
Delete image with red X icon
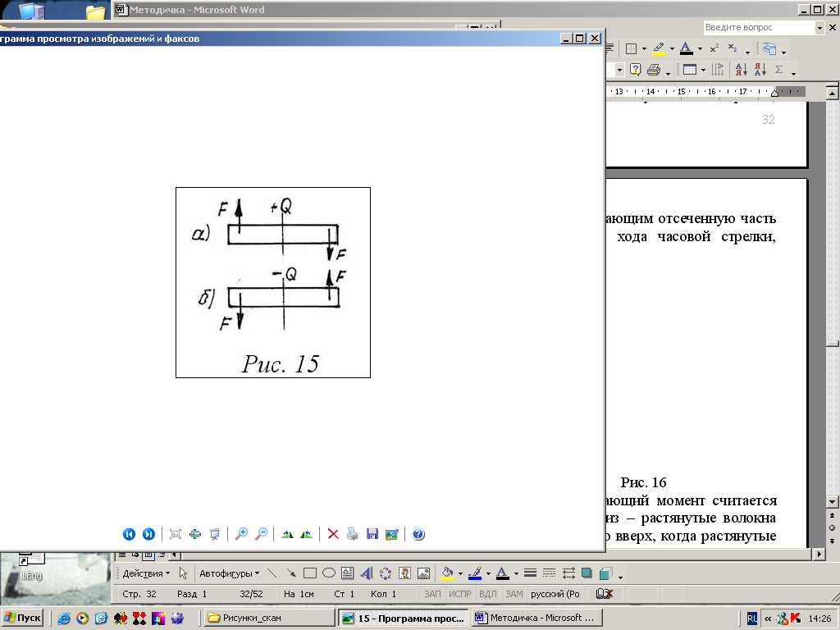(333, 534)
